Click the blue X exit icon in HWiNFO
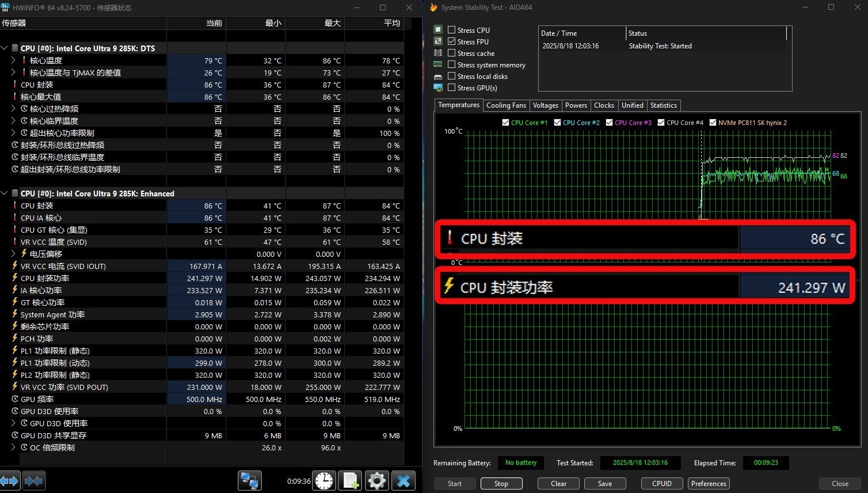 click(x=403, y=480)
